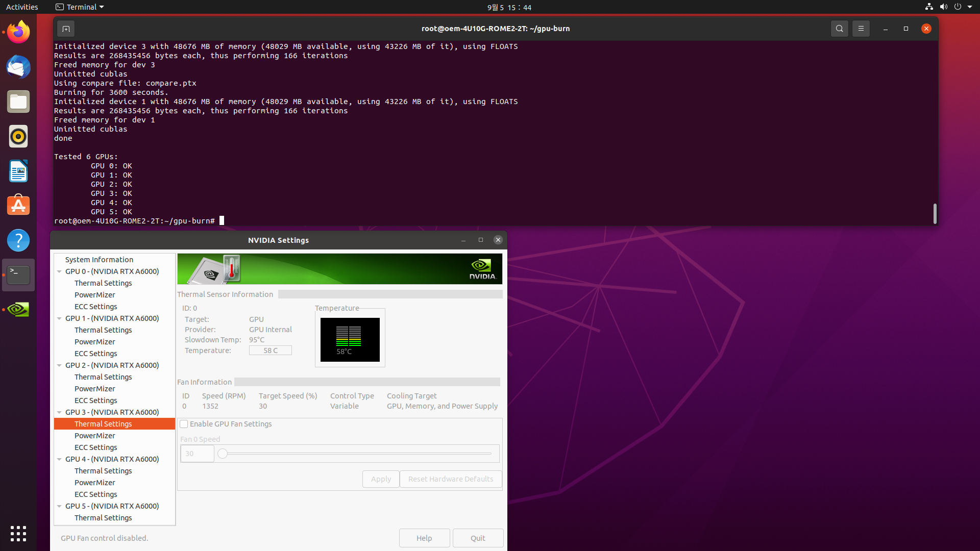Open Firefox from the dock
Screen dimensions: 980x551
pyautogui.click(x=18, y=32)
